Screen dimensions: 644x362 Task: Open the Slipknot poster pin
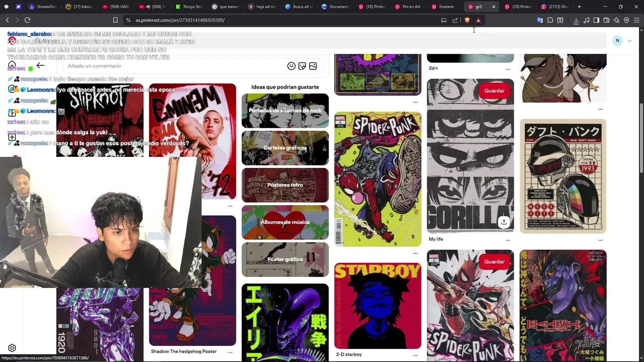pos(100,120)
